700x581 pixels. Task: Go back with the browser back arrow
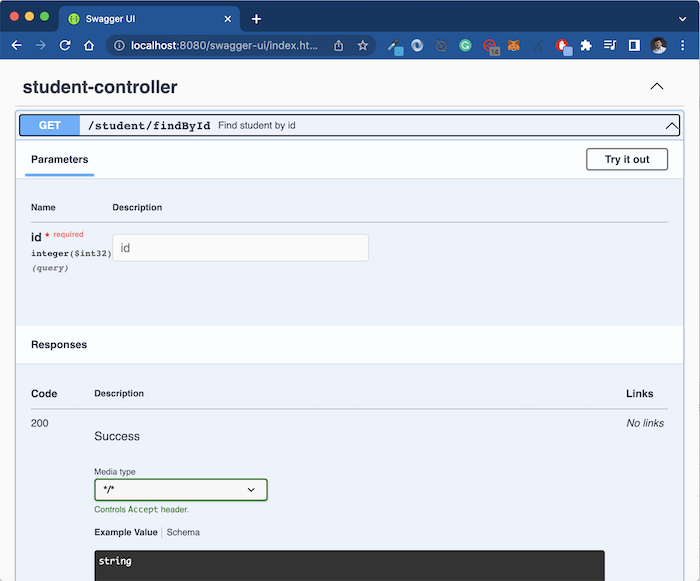coord(17,45)
